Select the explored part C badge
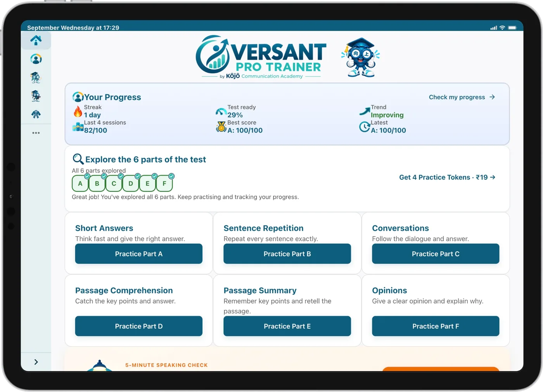Screen dimensions: 543x392 pyautogui.click(x=114, y=183)
